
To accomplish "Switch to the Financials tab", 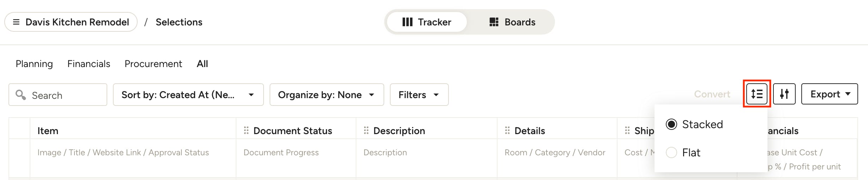I will 89,64.
